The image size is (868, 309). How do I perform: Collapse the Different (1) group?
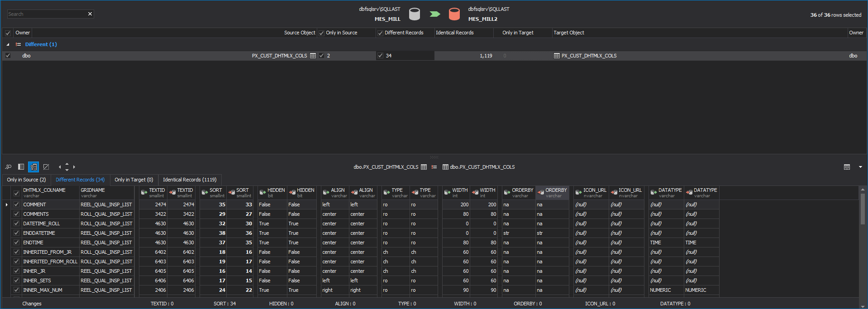pyautogui.click(x=8, y=44)
